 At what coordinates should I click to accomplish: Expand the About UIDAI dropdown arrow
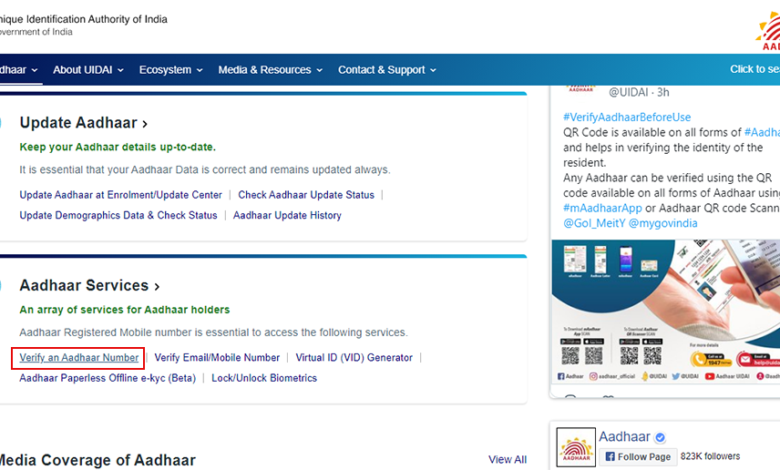[120, 71]
